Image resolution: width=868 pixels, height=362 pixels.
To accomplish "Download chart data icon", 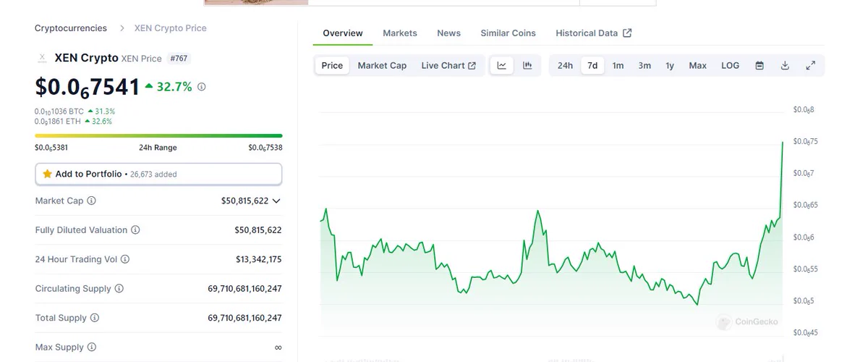I will 785,65.
